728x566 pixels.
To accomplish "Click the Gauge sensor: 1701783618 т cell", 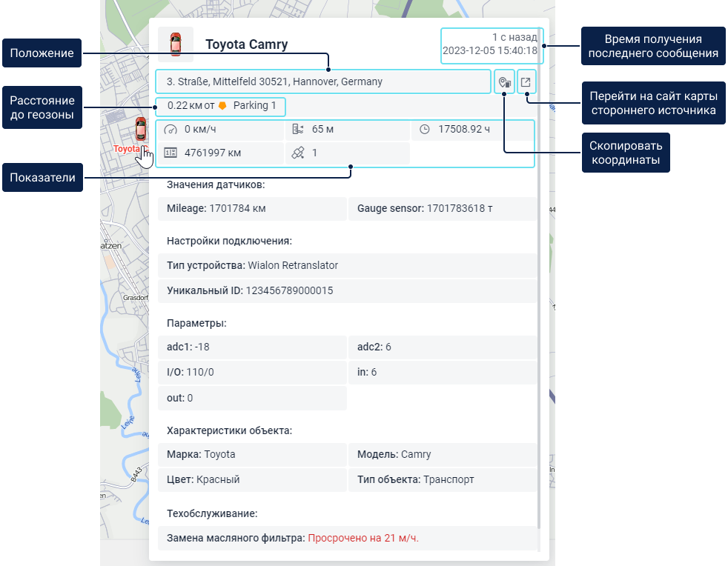I will click(443, 209).
